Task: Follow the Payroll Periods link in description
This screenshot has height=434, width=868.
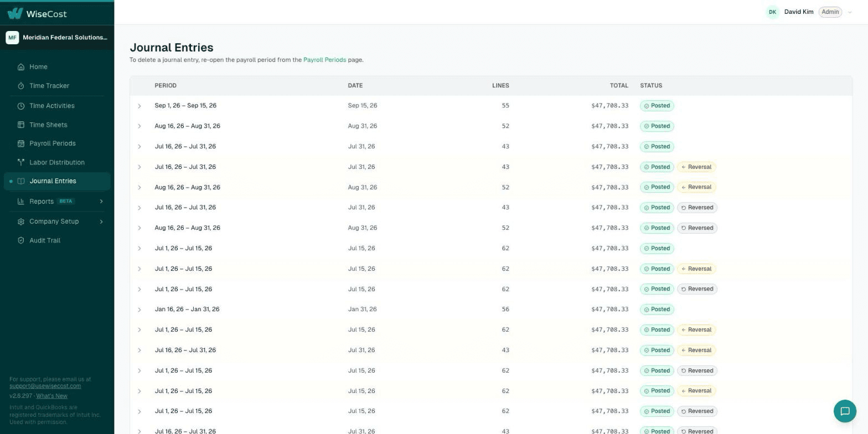Action: pos(324,60)
